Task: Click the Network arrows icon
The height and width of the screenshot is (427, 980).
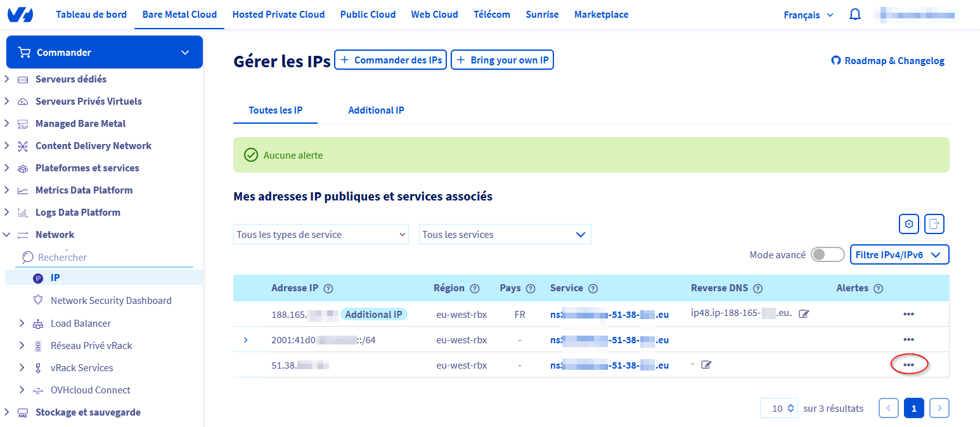Action: point(23,235)
